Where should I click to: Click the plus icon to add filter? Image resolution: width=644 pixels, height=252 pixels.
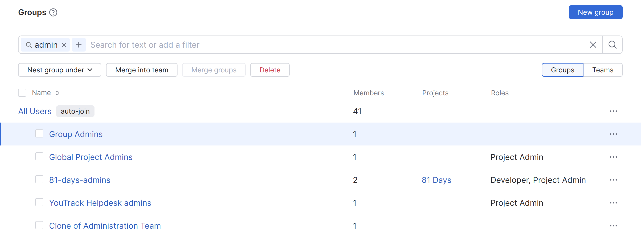point(79,45)
